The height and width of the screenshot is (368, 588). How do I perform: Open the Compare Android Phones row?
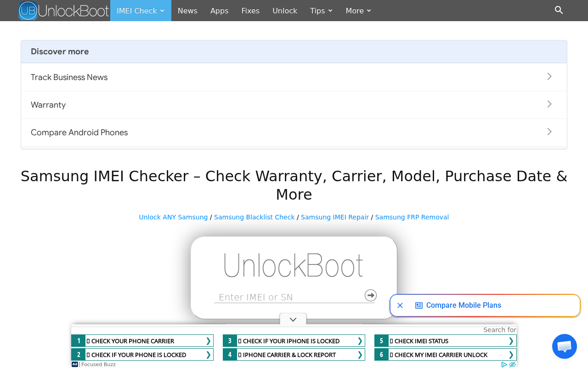click(x=294, y=132)
